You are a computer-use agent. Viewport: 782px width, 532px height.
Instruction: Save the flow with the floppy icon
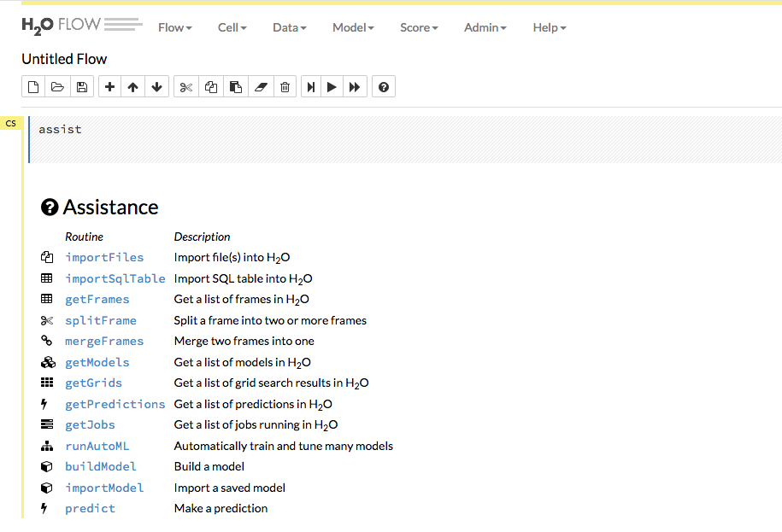(82, 87)
